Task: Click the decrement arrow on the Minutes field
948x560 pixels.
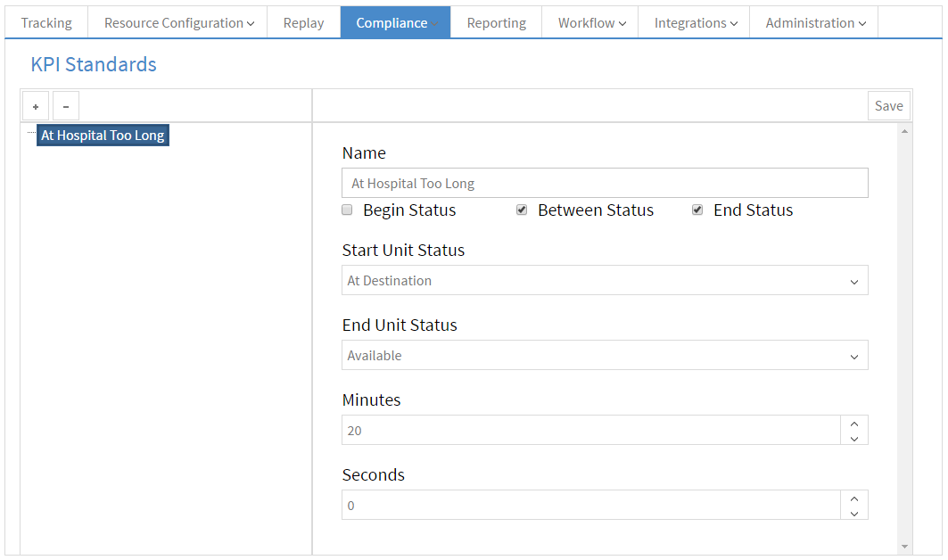Action: [x=853, y=436]
